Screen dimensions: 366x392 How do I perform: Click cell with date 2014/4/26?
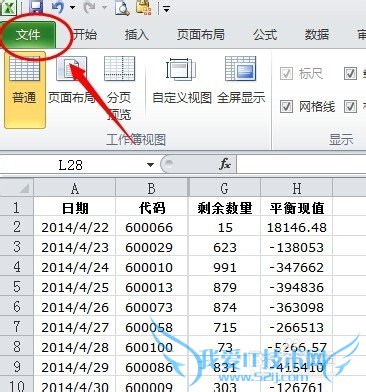coord(75,307)
